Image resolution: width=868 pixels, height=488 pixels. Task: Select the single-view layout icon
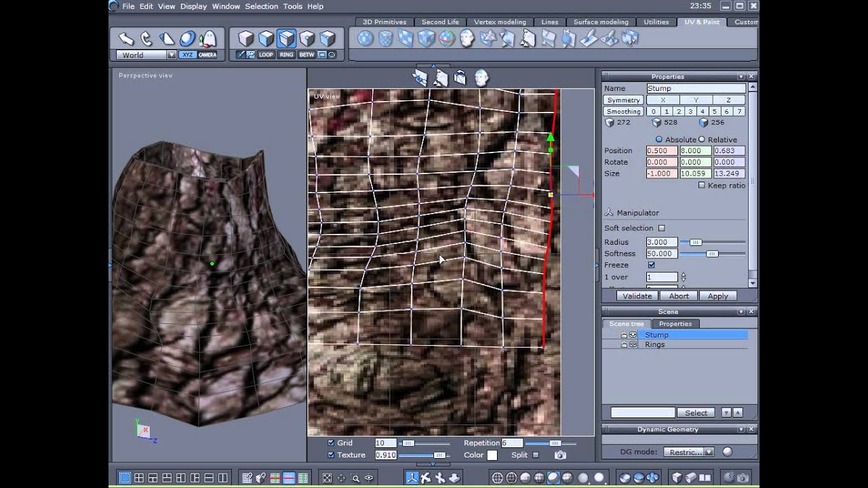click(125, 478)
